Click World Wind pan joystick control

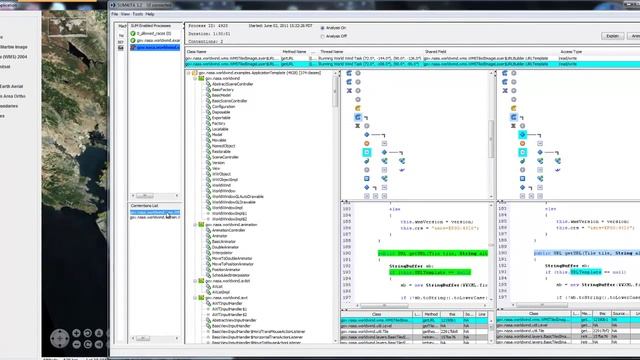click(x=60, y=338)
